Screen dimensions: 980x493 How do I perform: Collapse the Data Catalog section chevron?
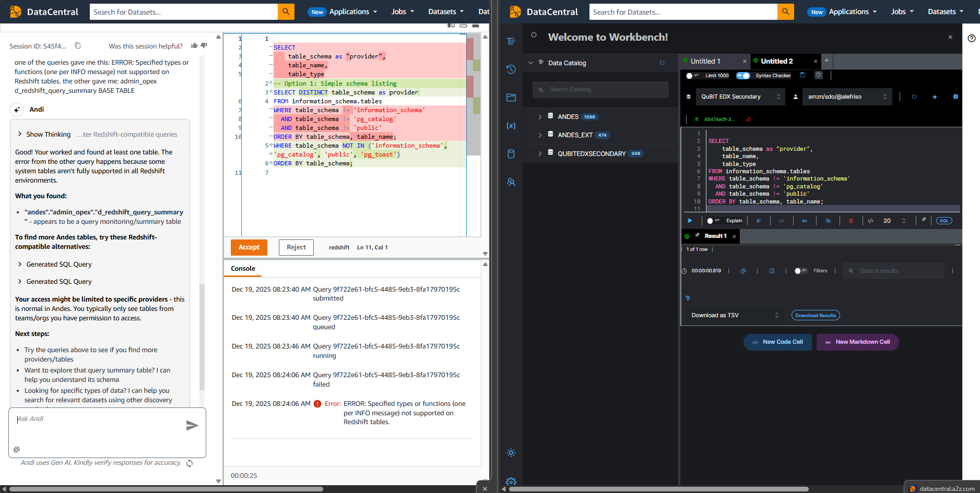tap(530, 63)
